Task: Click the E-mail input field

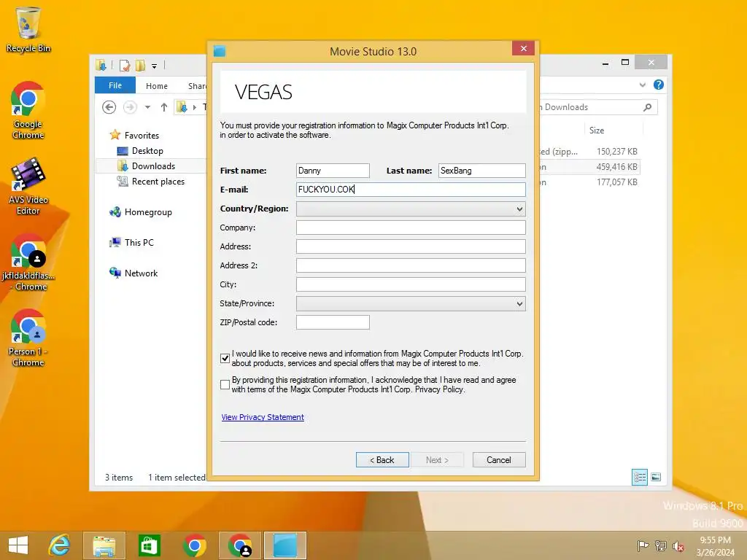Action: pyautogui.click(x=411, y=190)
